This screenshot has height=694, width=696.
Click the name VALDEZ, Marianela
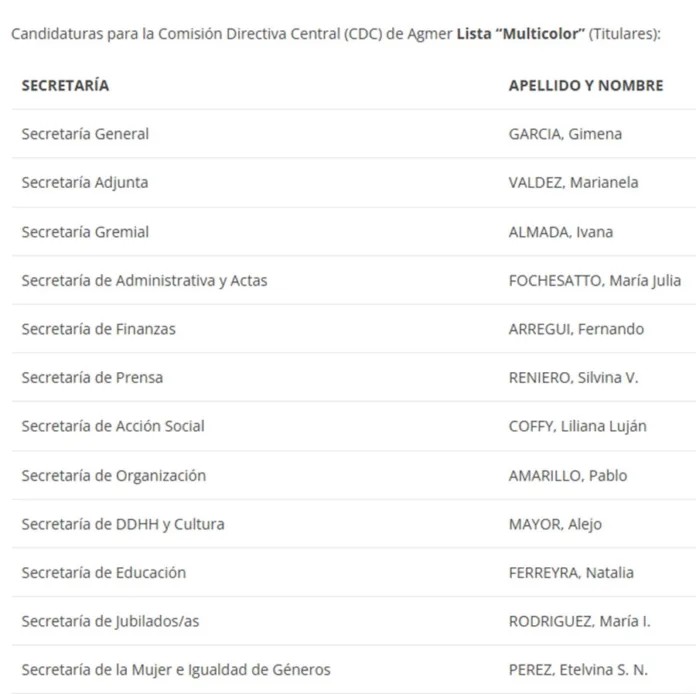tap(573, 183)
